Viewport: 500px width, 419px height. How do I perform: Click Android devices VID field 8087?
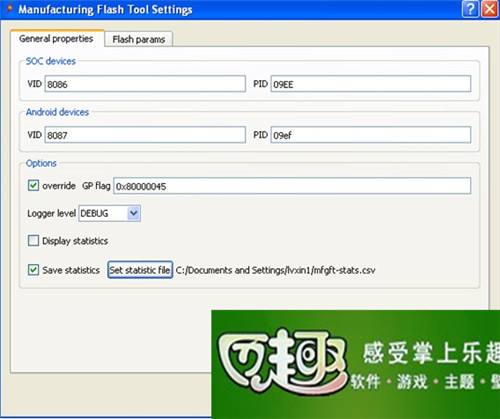coord(145,135)
